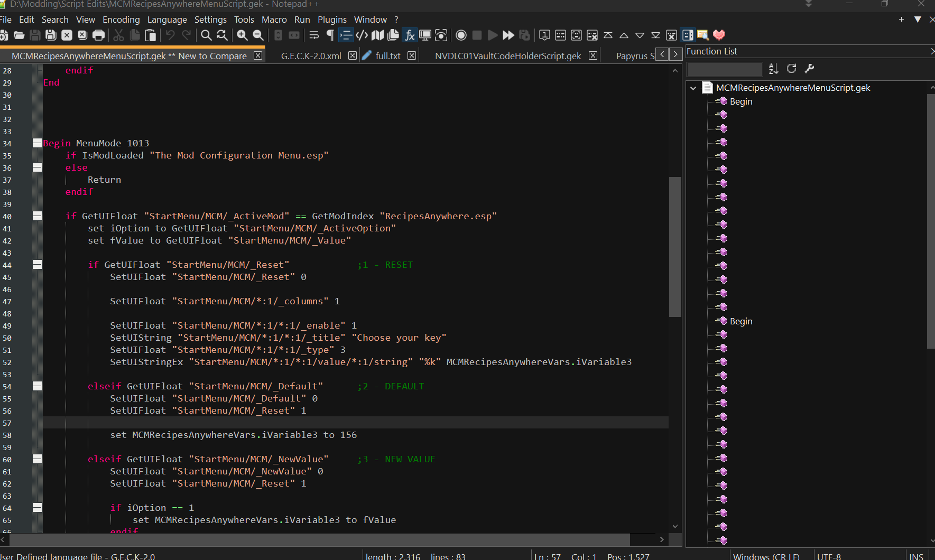The image size is (935, 560).
Task: Run macro multiple times icon
Action: point(508,35)
